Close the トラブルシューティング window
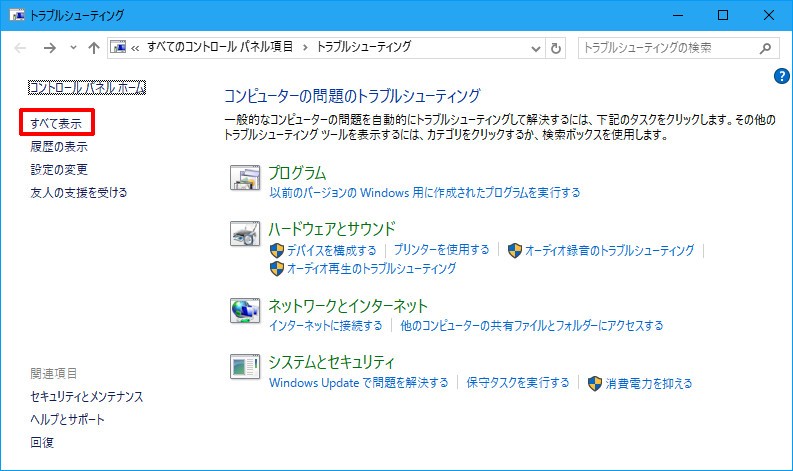The height and width of the screenshot is (471, 793). click(769, 15)
